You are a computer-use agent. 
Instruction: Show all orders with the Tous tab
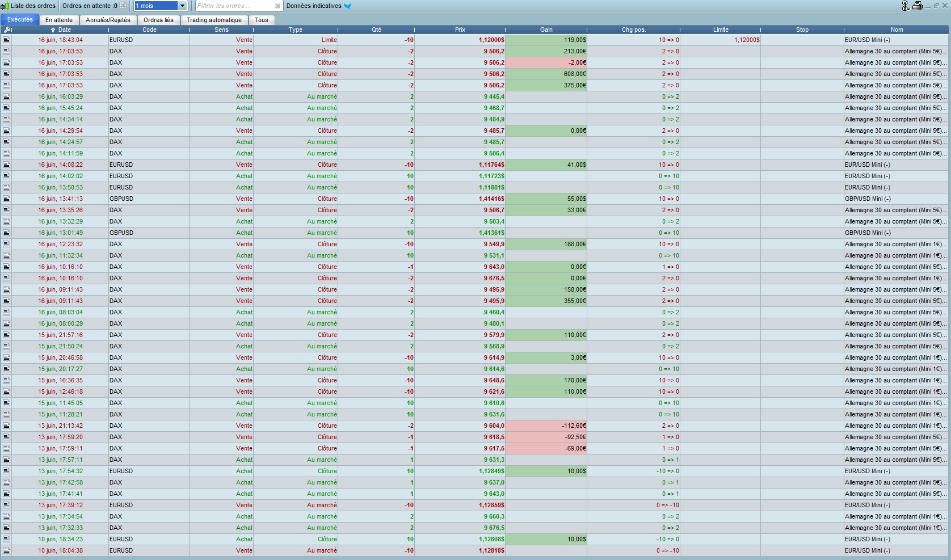coord(261,20)
